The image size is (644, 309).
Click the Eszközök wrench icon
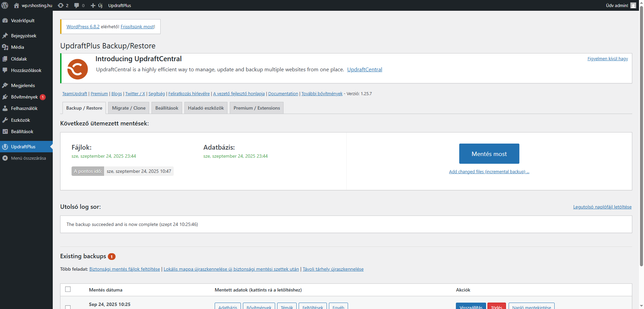tap(5, 120)
